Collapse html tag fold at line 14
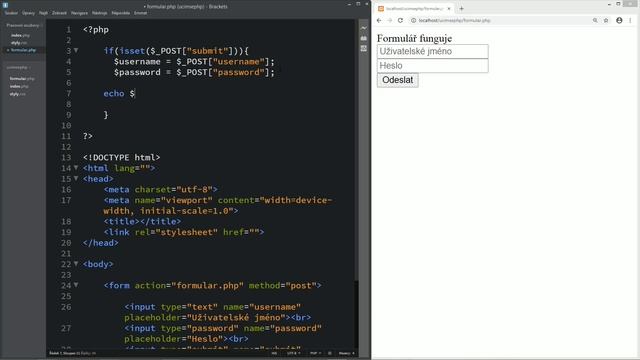 tap(76, 168)
